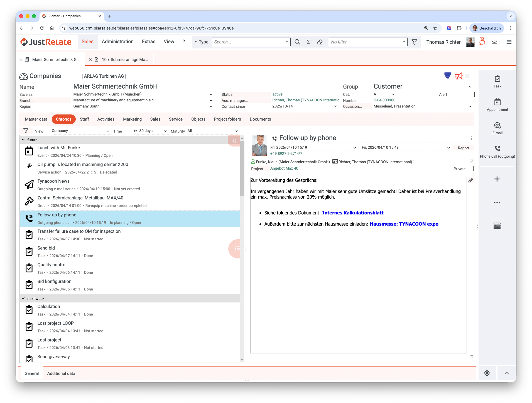Screen dimensions: 532x403
Task: Click the search magnifier icon in toolbar
Action: 297,42
